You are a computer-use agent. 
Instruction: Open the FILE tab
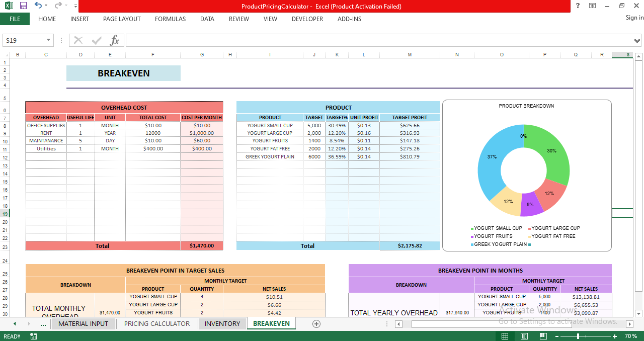coord(15,19)
